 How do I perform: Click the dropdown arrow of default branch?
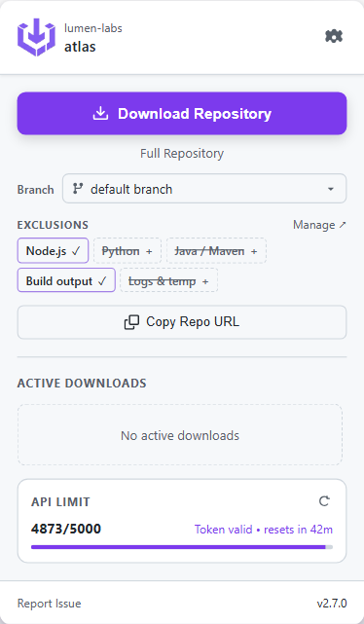click(331, 189)
